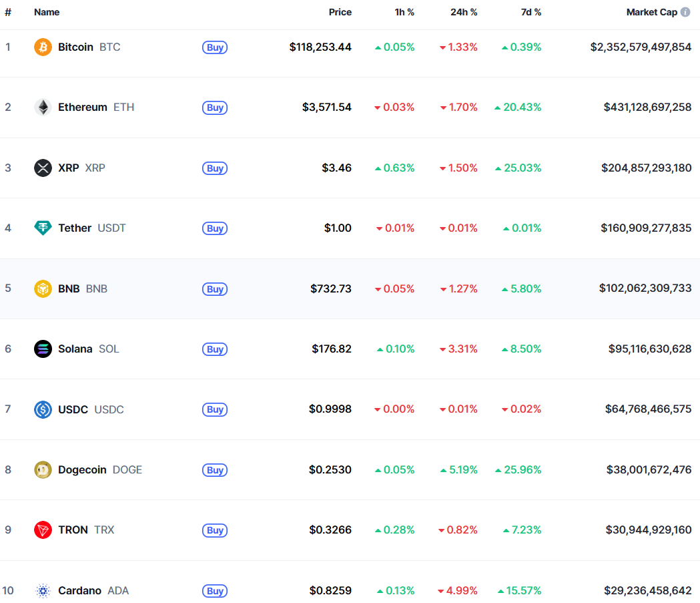
Task: Click the XRP logo icon
Action: point(43,168)
